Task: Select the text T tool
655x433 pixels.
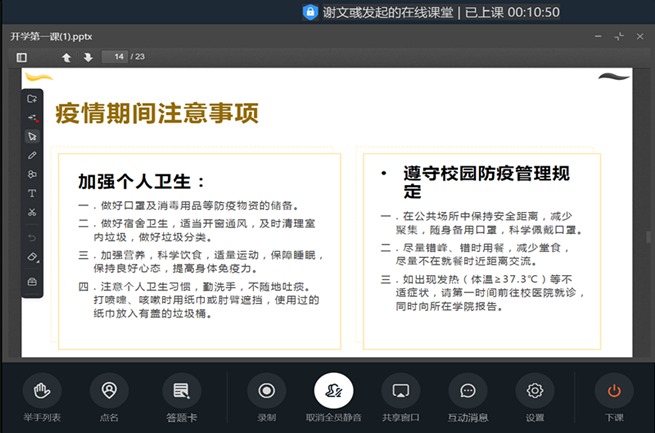Action: pos(32,193)
